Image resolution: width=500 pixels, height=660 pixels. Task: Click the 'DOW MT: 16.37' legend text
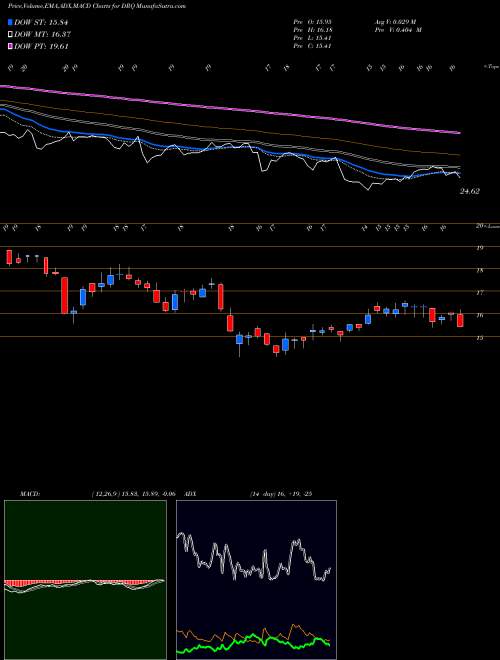coord(42,35)
